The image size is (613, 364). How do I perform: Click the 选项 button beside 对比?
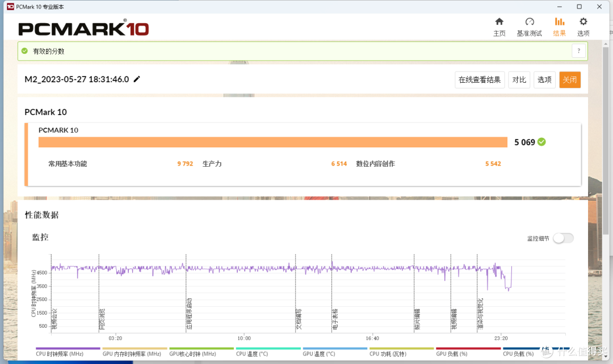(x=544, y=80)
